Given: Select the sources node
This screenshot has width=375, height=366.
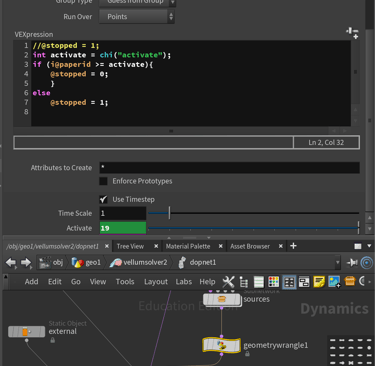Looking at the screenshot, I should pyautogui.click(x=222, y=299).
